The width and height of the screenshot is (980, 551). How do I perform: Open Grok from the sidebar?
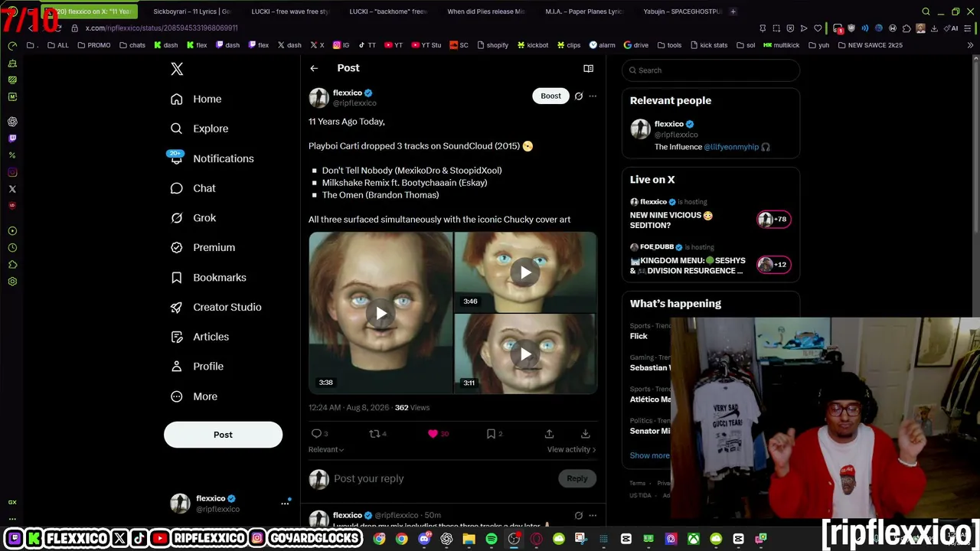(194, 218)
